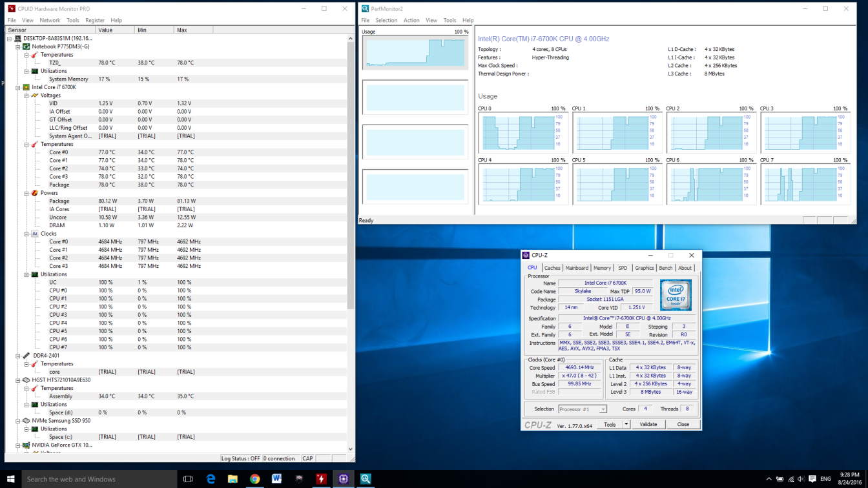The image size is (868, 488).
Task: Switch to the Memory tab in CPU-Z
Action: [x=602, y=268]
